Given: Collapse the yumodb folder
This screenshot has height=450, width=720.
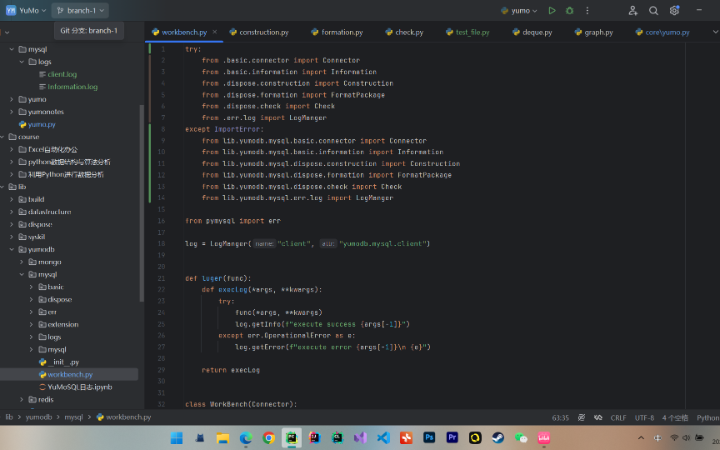Looking at the screenshot, I should 11,249.
